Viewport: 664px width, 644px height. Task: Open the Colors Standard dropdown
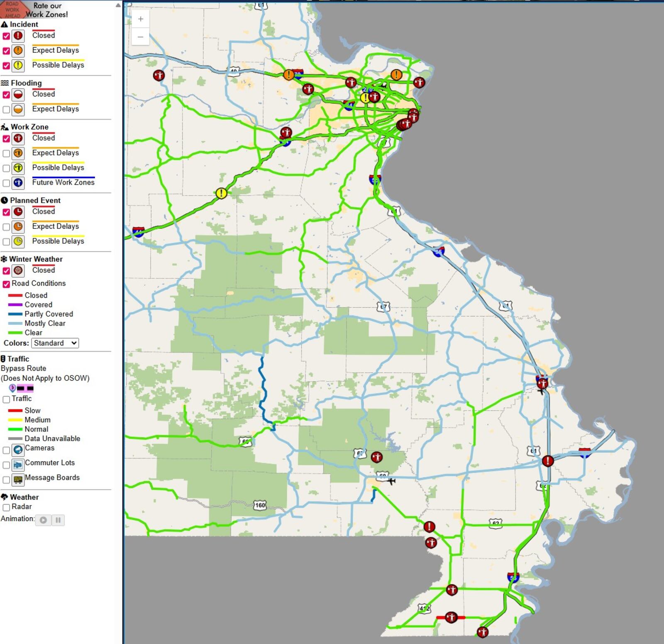pyautogui.click(x=55, y=343)
